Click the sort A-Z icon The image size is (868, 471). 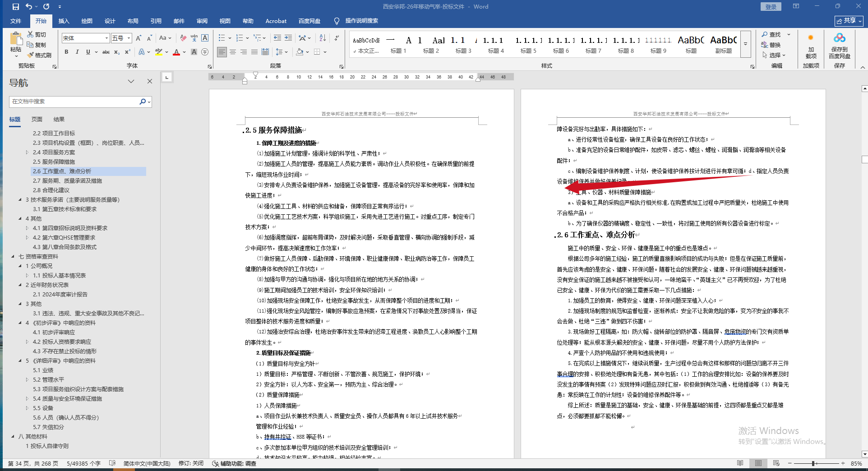pyautogui.click(x=322, y=38)
